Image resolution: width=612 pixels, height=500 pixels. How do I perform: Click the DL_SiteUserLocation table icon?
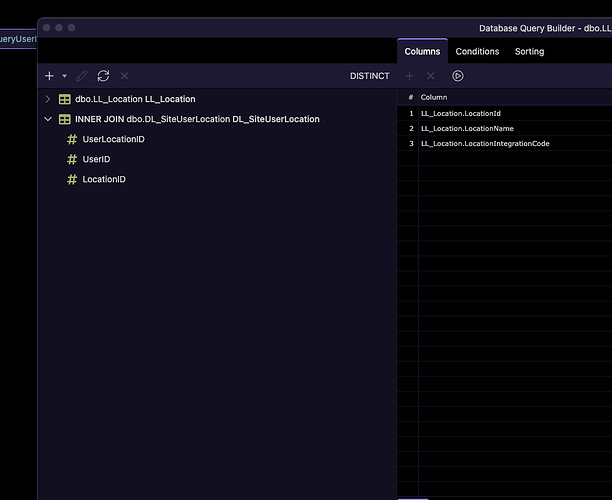coord(65,119)
